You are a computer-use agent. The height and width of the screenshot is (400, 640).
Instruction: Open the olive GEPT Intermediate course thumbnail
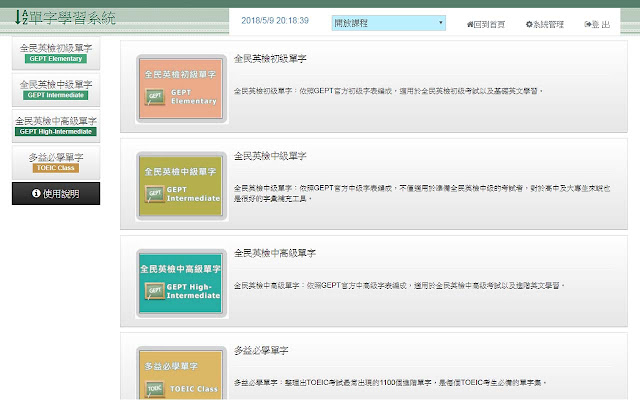[181, 186]
